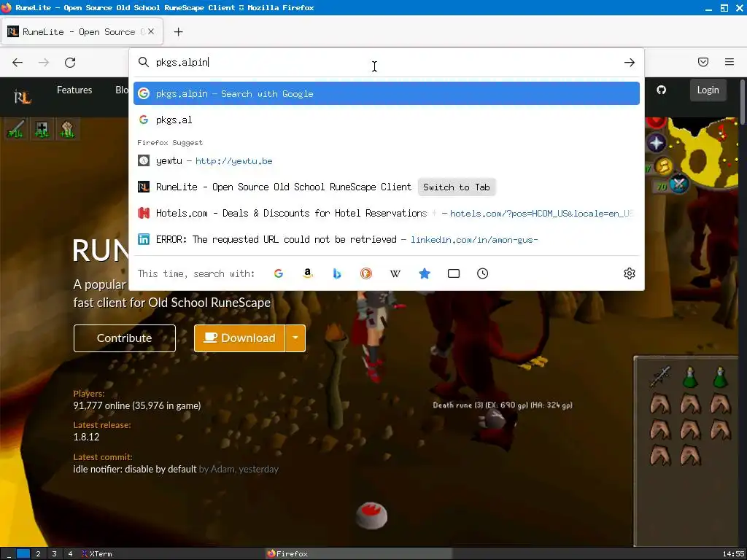Select 'pkgs.alpin — Search with Google' suggestion
The image size is (747, 560).
387,93
